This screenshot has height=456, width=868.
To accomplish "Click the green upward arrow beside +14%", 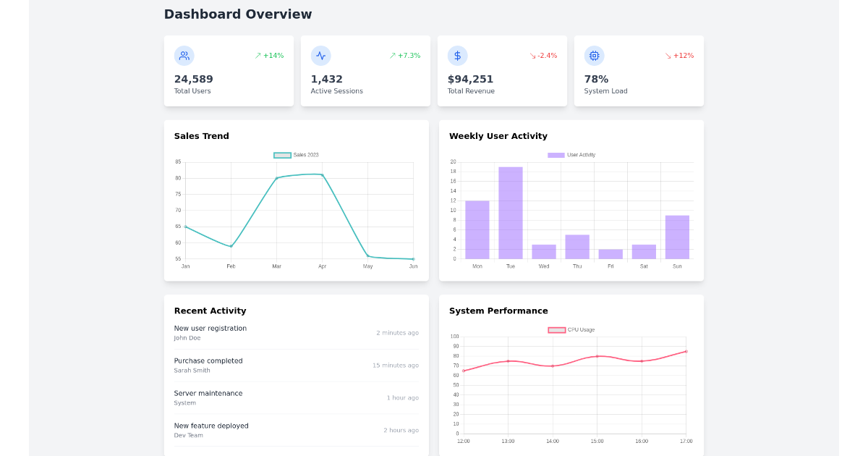I will pyautogui.click(x=258, y=54).
